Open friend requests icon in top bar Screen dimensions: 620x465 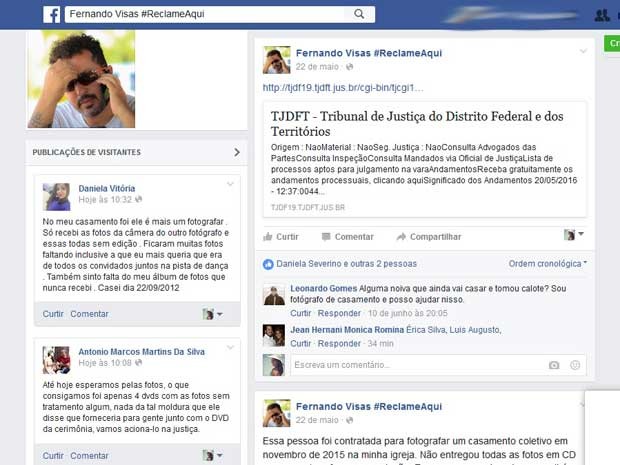(602, 14)
